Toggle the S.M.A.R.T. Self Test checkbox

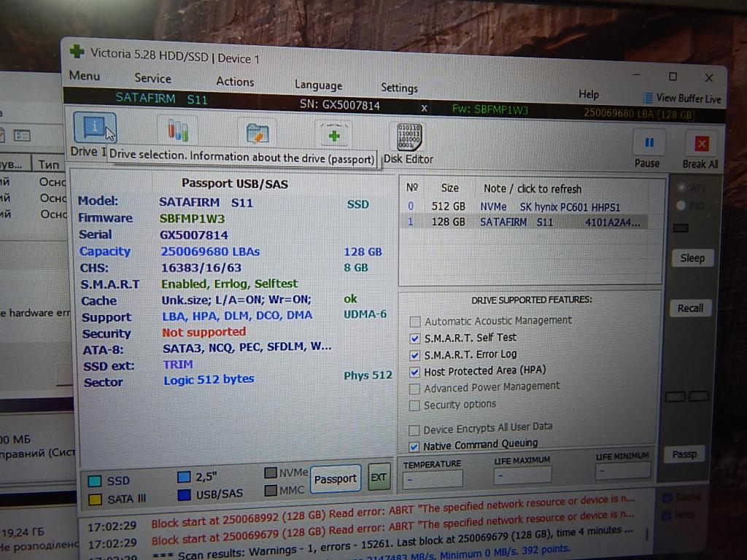pos(415,338)
